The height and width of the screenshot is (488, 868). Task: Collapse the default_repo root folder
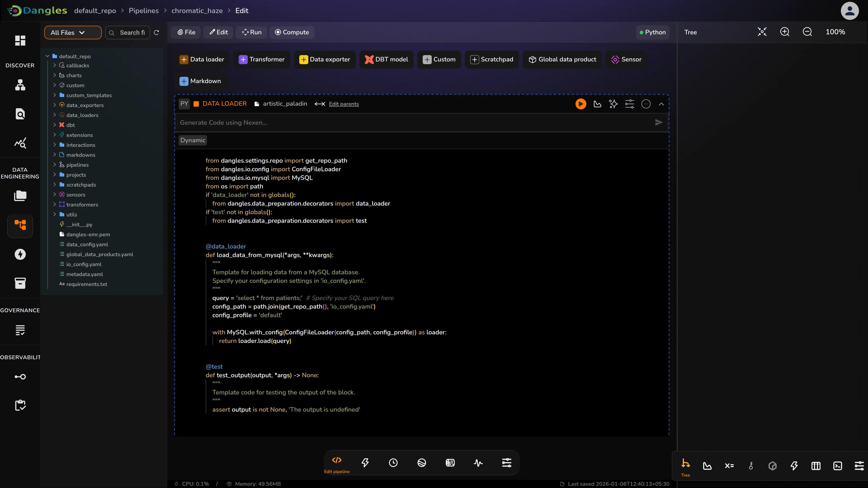point(47,56)
